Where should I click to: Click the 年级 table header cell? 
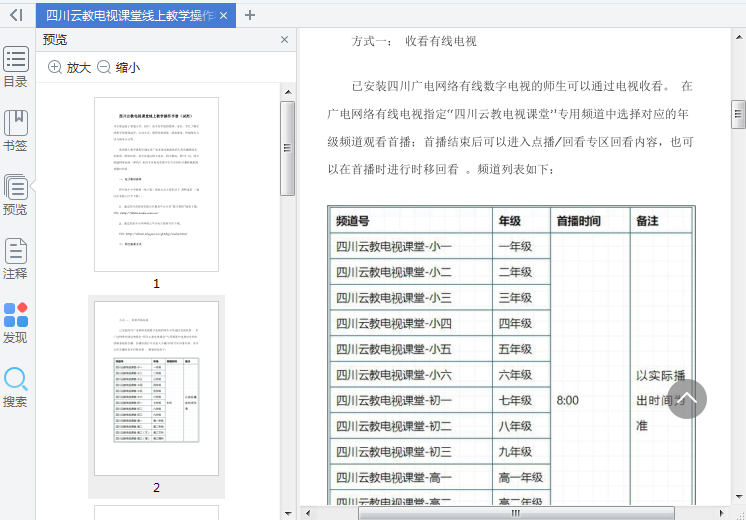pos(521,221)
